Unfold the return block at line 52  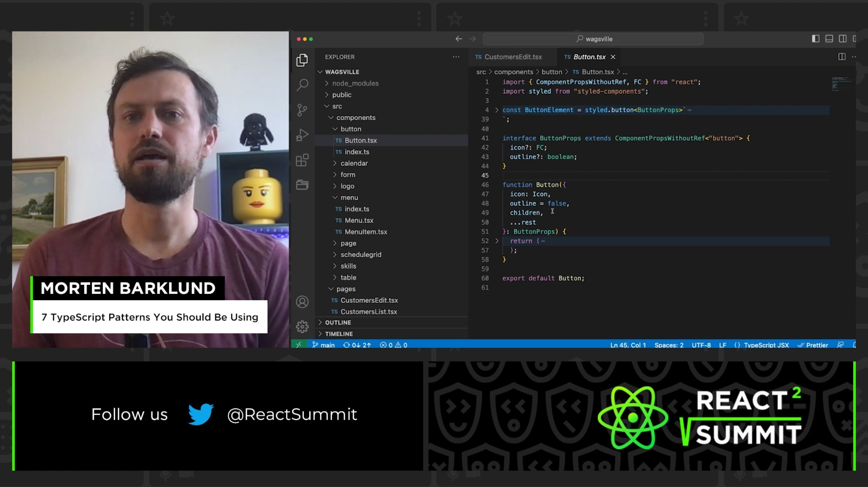[497, 241]
